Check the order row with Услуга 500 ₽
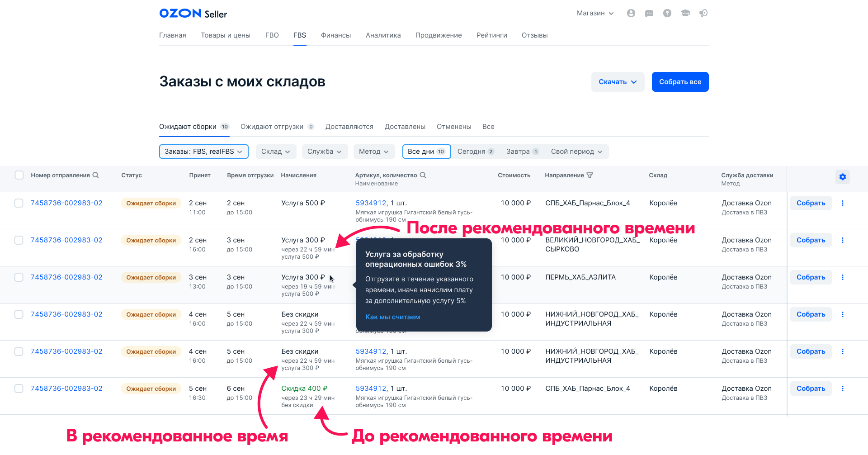The width and height of the screenshot is (868, 455). 19,203
